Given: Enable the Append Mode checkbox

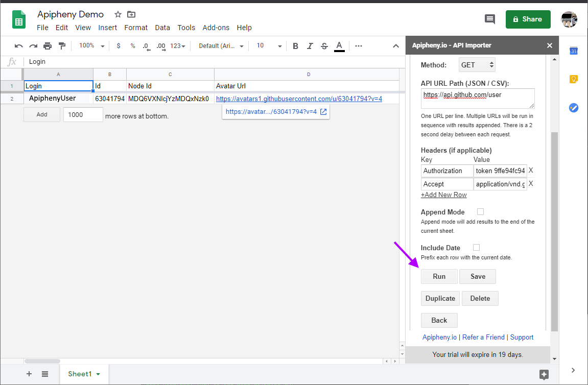Looking at the screenshot, I should point(480,212).
